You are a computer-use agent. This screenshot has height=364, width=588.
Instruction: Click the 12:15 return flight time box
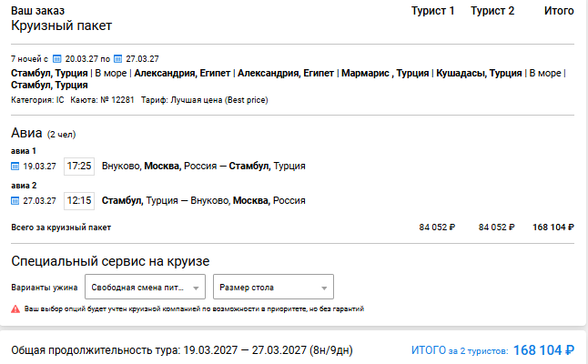pos(79,200)
